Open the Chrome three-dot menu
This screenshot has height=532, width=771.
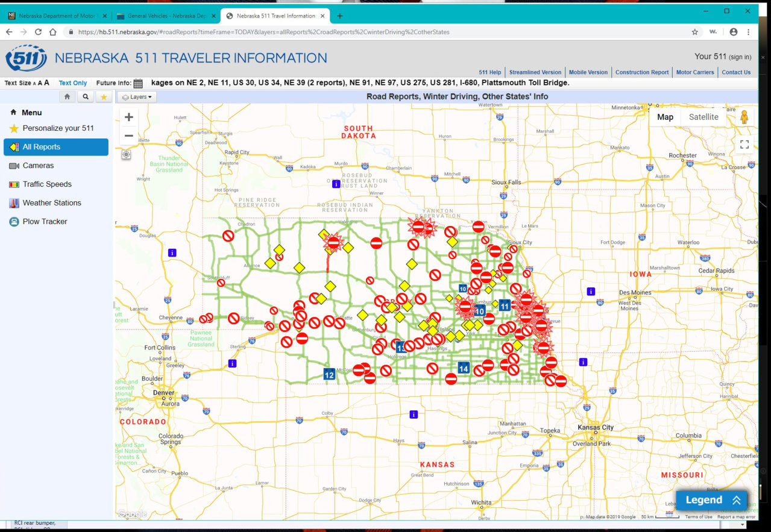[x=749, y=32]
